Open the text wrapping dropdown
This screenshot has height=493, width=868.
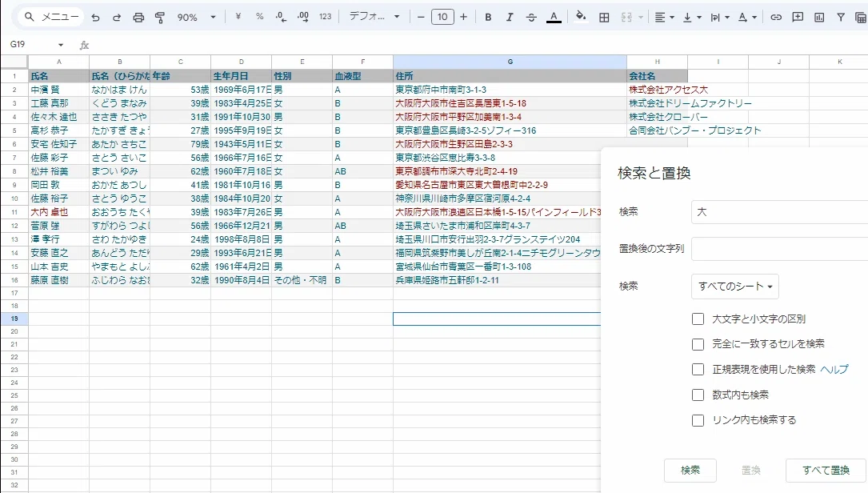[x=720, y=17]
